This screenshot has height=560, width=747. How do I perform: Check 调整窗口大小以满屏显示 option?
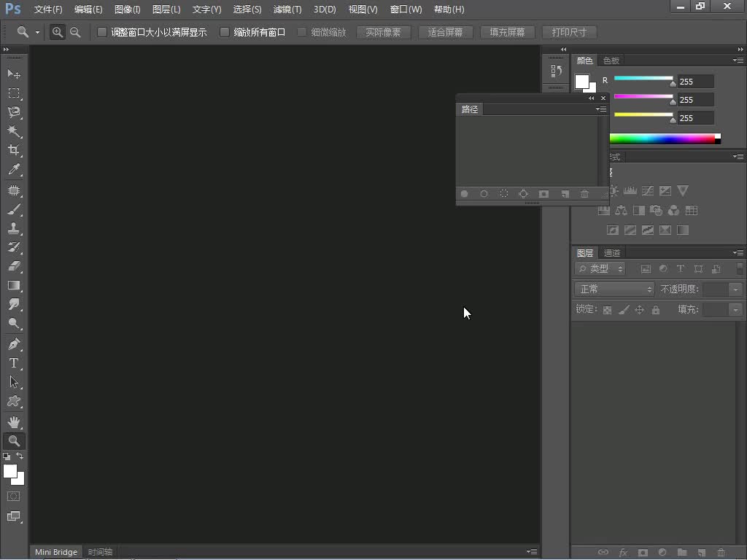pyautogui.click(x=101, y=32)
